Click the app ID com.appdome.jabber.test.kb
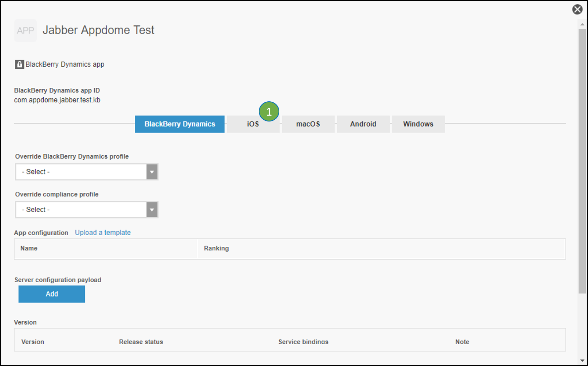This screenshot has height=366, width=588. [57, 100]
